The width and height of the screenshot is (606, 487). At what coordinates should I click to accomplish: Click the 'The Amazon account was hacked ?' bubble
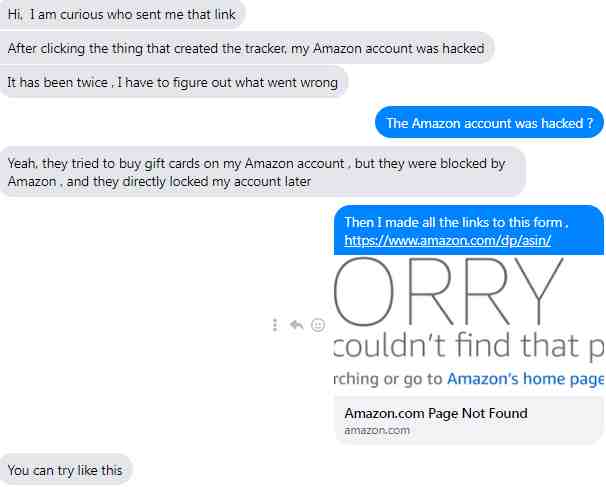point(489,123)
